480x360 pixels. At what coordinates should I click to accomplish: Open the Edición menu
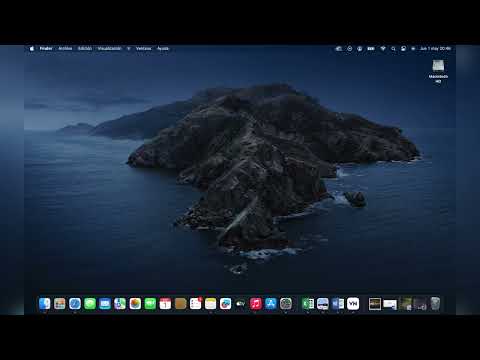(85, 49)
